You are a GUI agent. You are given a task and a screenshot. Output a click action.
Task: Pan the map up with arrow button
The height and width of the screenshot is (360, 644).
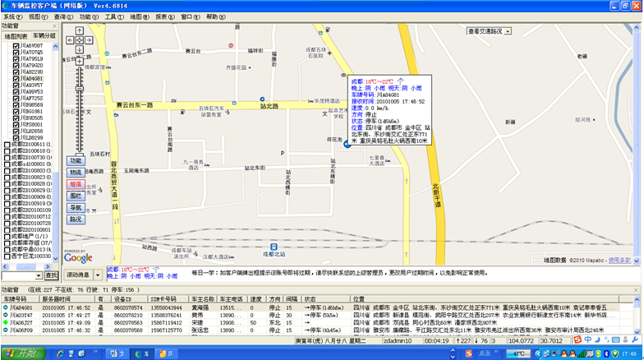pyautogui.click(x=80, y=30)
